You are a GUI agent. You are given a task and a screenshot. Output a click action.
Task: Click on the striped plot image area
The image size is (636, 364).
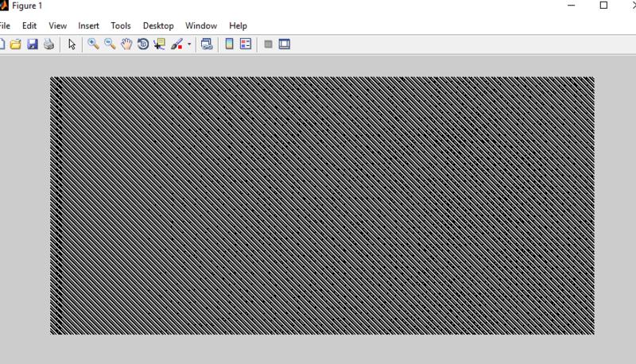[322, 205]
